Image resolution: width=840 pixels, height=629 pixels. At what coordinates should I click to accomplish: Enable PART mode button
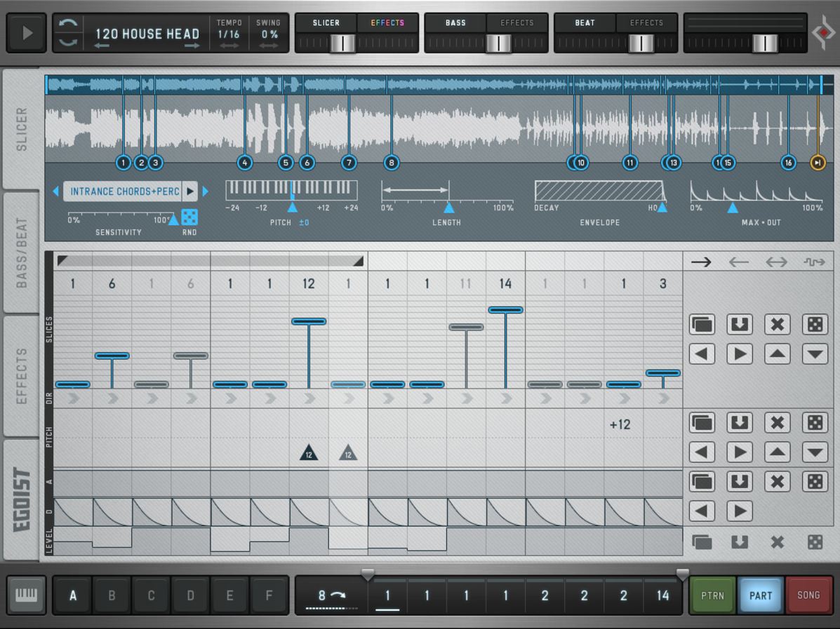point(760,595)
